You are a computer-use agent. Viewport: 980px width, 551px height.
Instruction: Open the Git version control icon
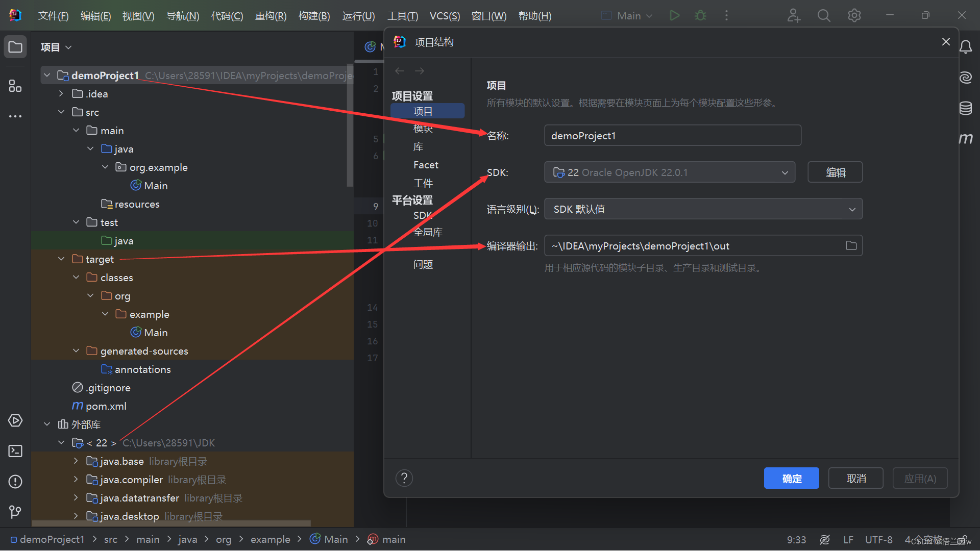pos(15,512)
